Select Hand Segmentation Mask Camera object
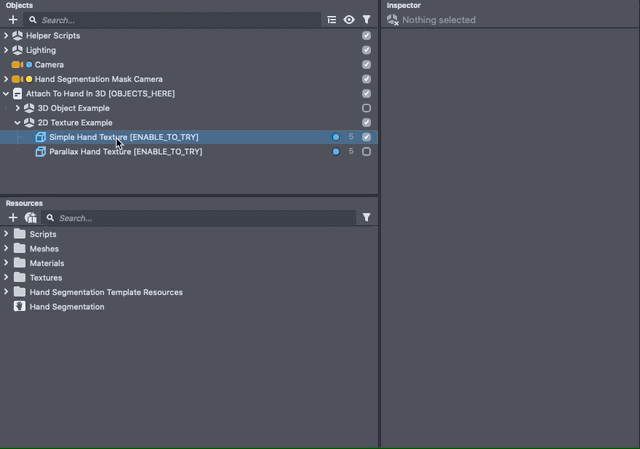640x449 pixels. [x=98, y=79]
